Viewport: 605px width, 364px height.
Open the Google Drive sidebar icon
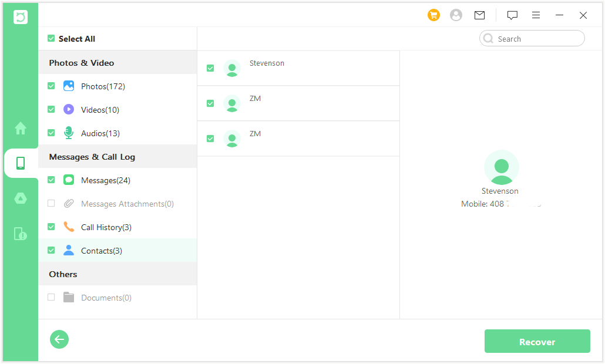click(x=21, y=198)
